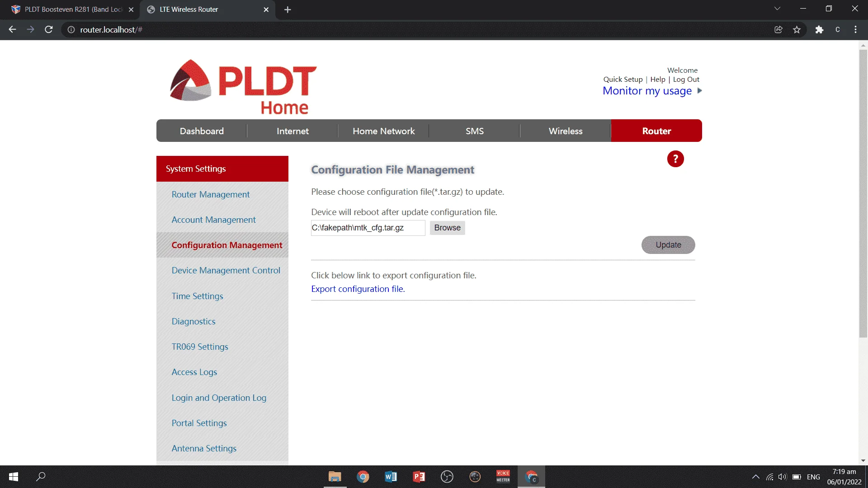This screenshot has width=868, height=488.
Task: Click the browser address bar URL
Action: click(x=111, y=30)
